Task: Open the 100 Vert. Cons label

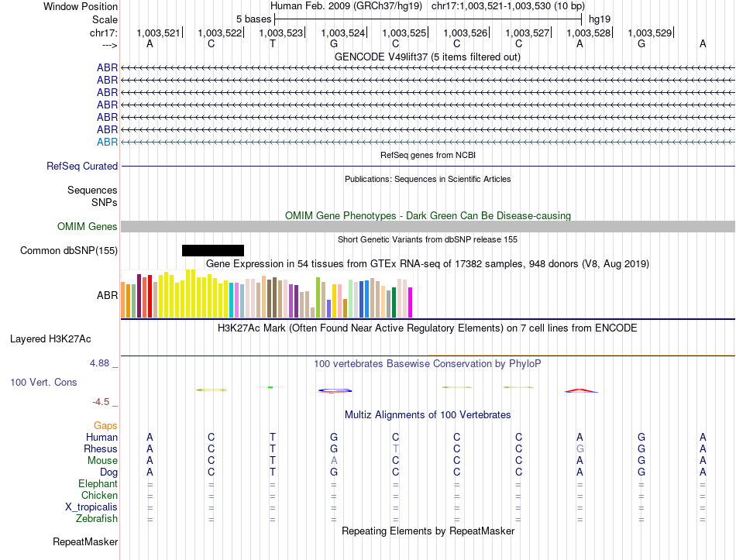Action: [x=43, y=382]
